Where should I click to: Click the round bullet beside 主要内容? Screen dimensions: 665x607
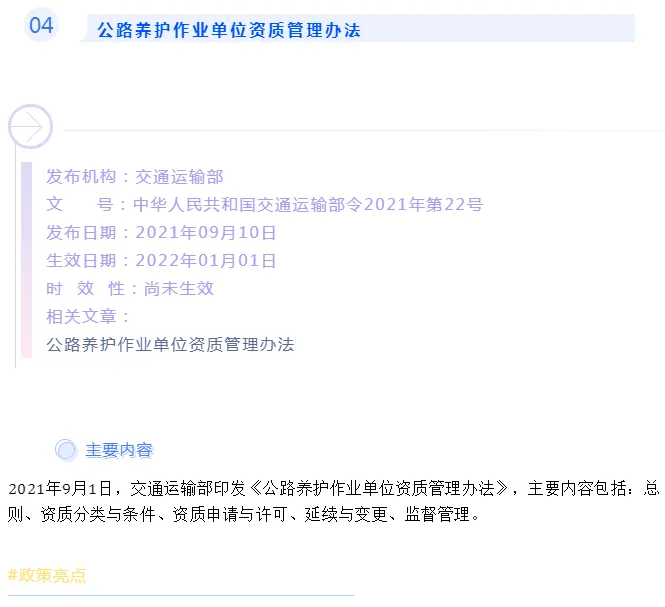point(66,450)
